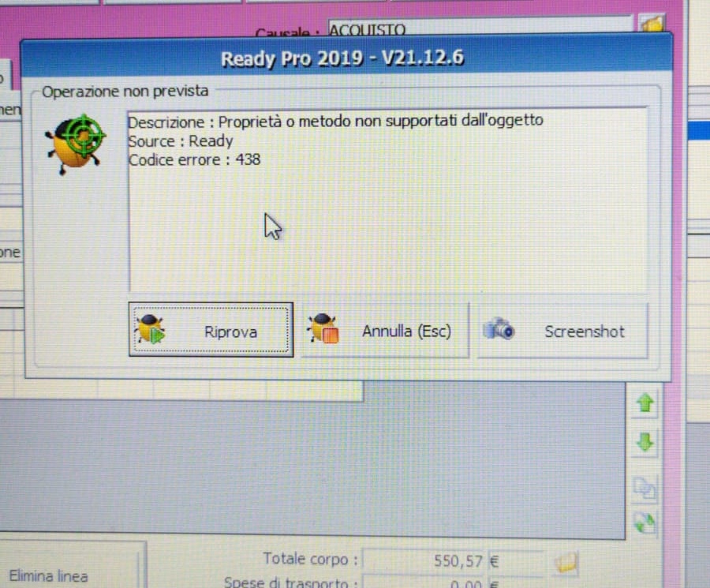This screenshot has height=588, width=710.
Task: Click the Spese di trasporto amount field
Action: point(424,582)
